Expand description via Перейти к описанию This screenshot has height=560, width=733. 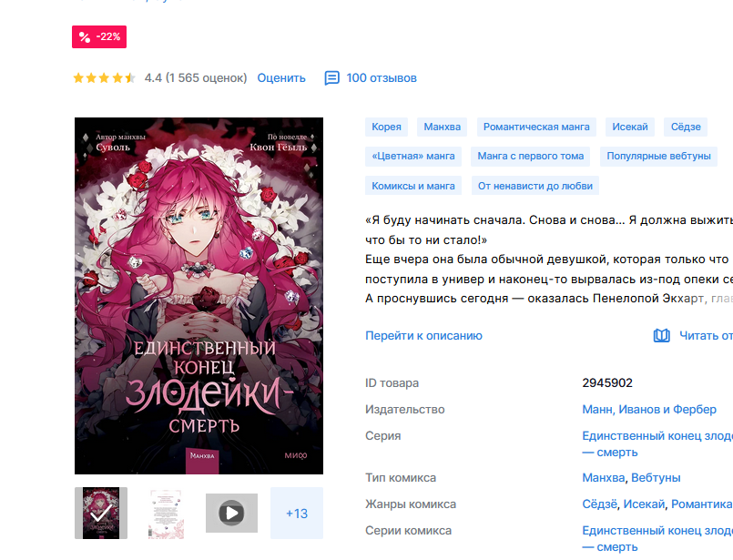click(423, 336)
